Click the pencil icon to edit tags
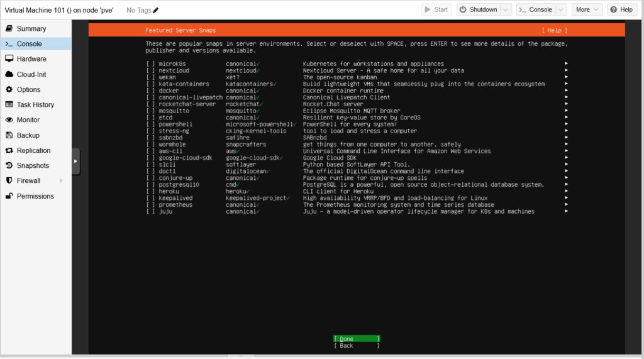The image size is (644, 359). point(156,10)
